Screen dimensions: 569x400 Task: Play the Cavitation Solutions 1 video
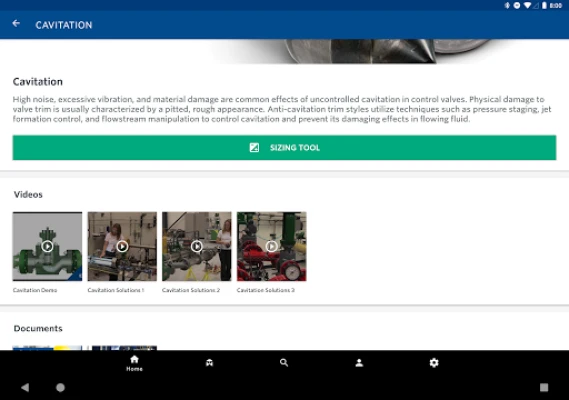tap(122, 246)
